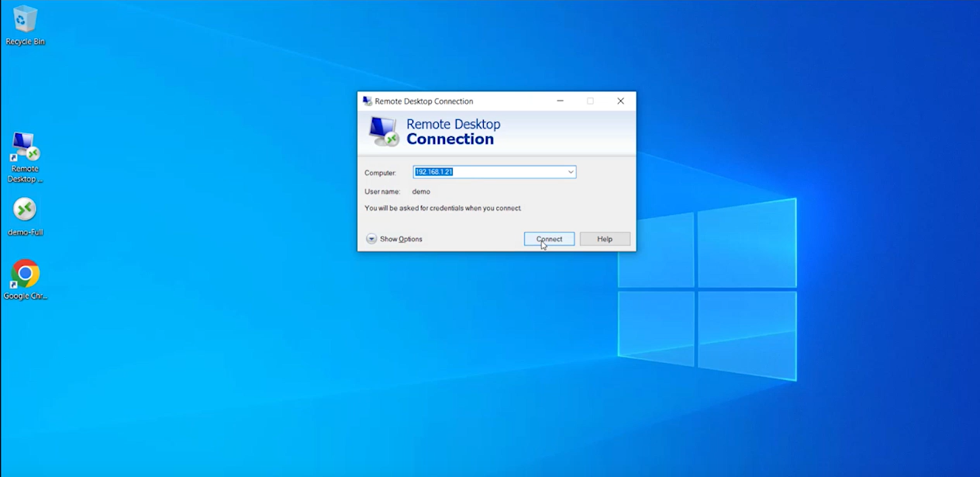Viewport: 980px width, 477px height.
Task: Open Remote Desktop Connection Help
Action: (604, 238)
